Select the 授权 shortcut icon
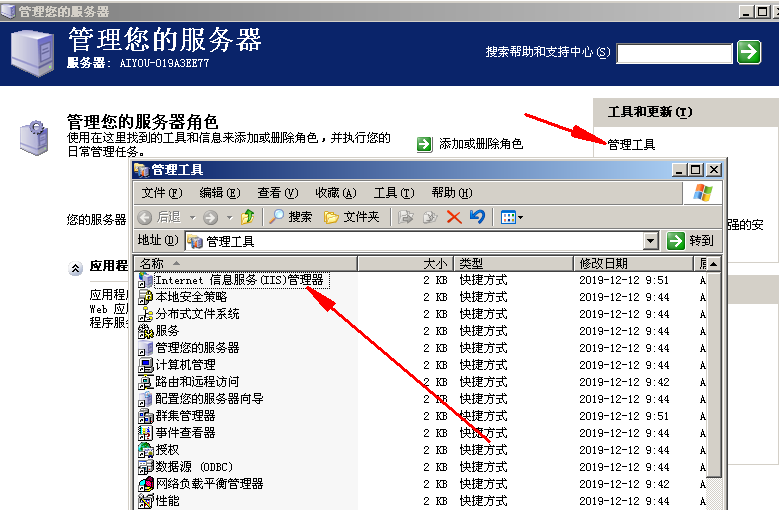The image size is (779, 510). coord(145,450)
